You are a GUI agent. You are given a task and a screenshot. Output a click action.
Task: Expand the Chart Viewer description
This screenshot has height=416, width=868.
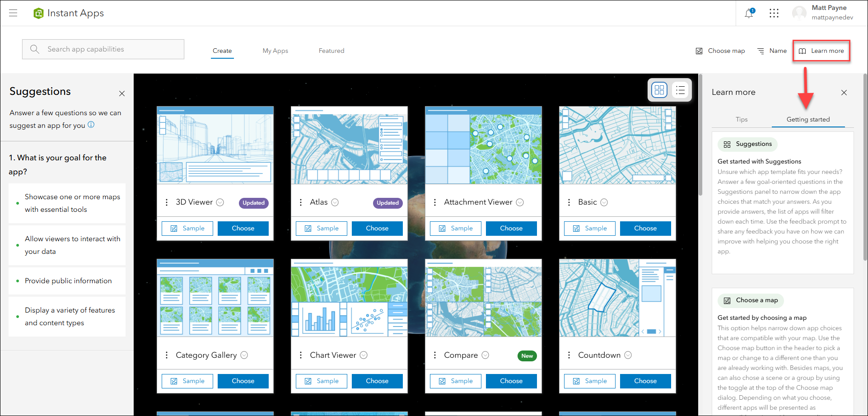point(364,355)
